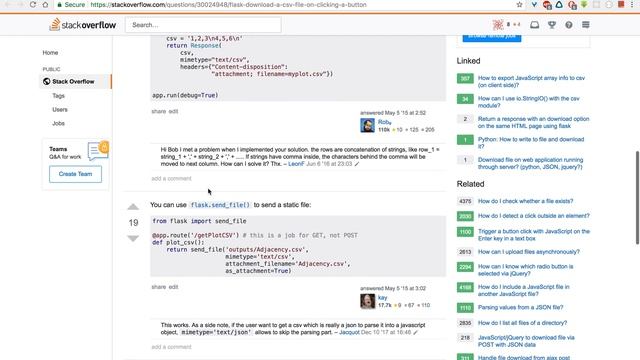Click share under kay's answer
This screenshot has width=640, height=360.
(158, 287)
